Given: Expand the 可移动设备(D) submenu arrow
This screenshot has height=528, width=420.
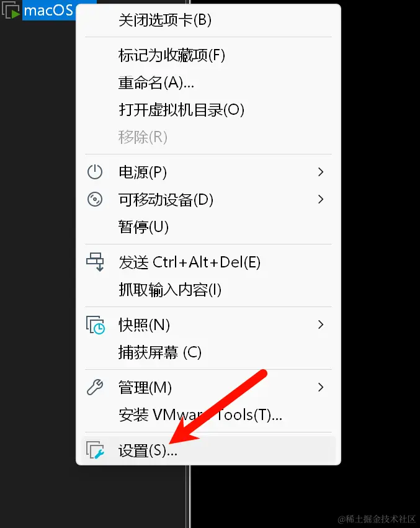Looking at the screenshot, I should tap(321, 199).
